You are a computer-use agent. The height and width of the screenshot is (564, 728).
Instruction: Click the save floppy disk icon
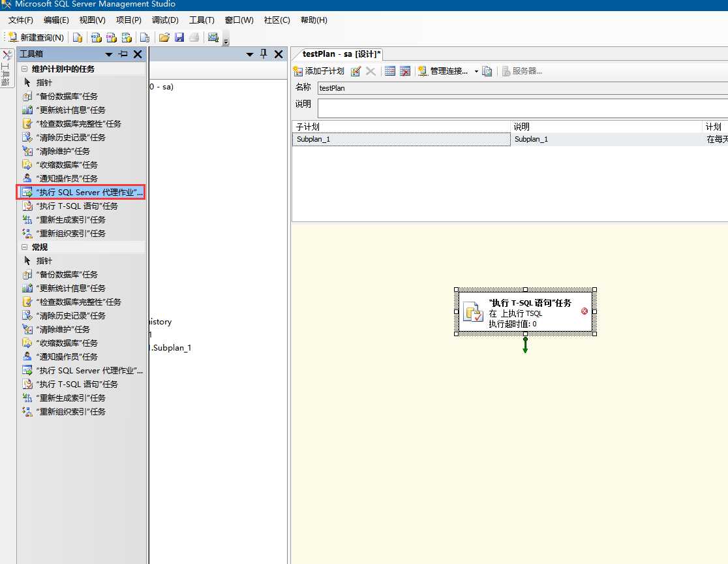[179, 38]
